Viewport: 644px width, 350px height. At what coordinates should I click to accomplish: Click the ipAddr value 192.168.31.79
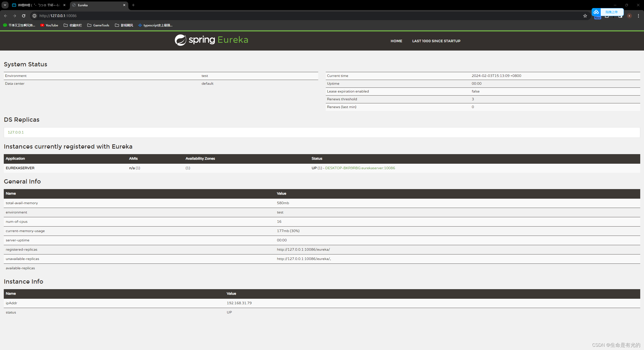tap(239, 303)
